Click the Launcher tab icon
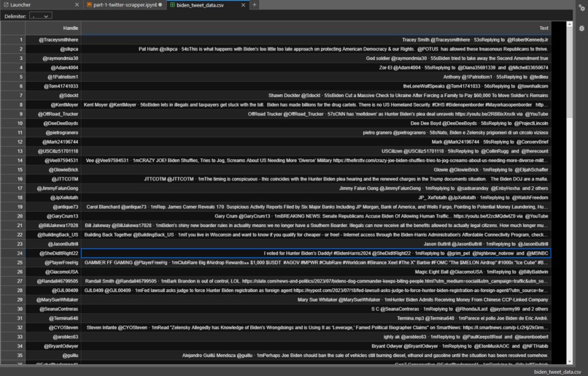Viewport: 588px width, 376px height. [6, 5]
